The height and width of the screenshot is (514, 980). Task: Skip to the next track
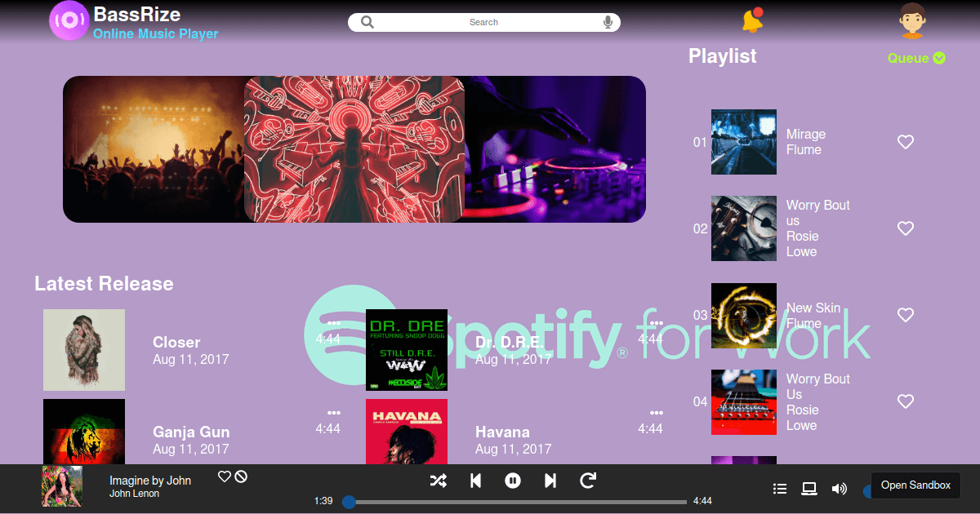point(550,481)
